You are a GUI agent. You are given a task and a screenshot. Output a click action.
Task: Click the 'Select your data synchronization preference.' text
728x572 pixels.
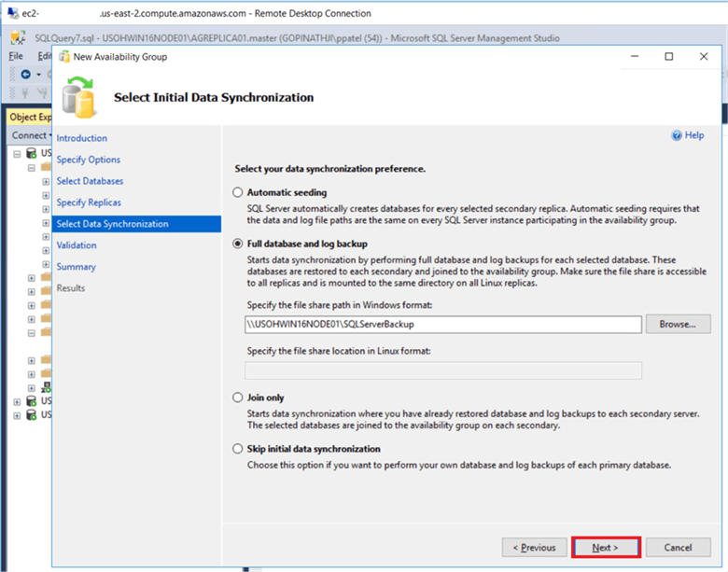tap(330, 169)
